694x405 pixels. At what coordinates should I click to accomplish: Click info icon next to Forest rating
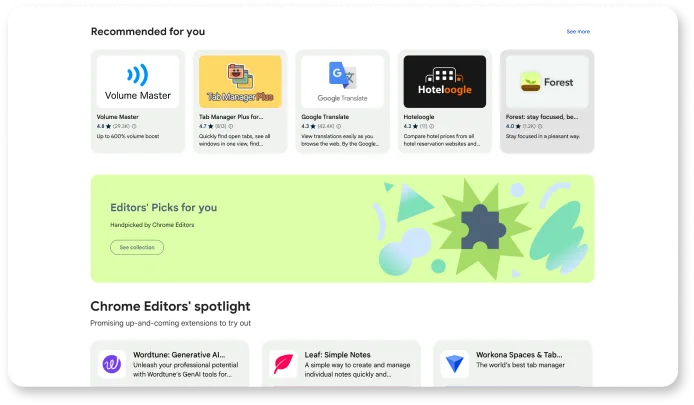tap(540, 127)
